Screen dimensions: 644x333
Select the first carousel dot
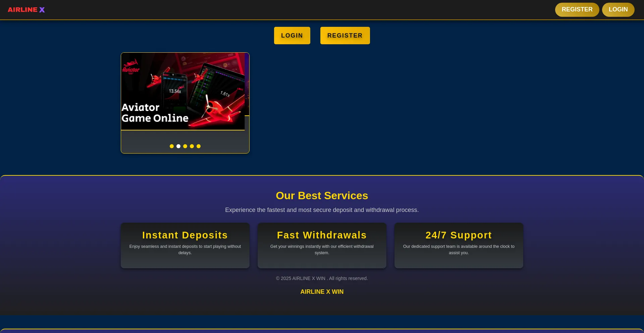click(172, 146)
